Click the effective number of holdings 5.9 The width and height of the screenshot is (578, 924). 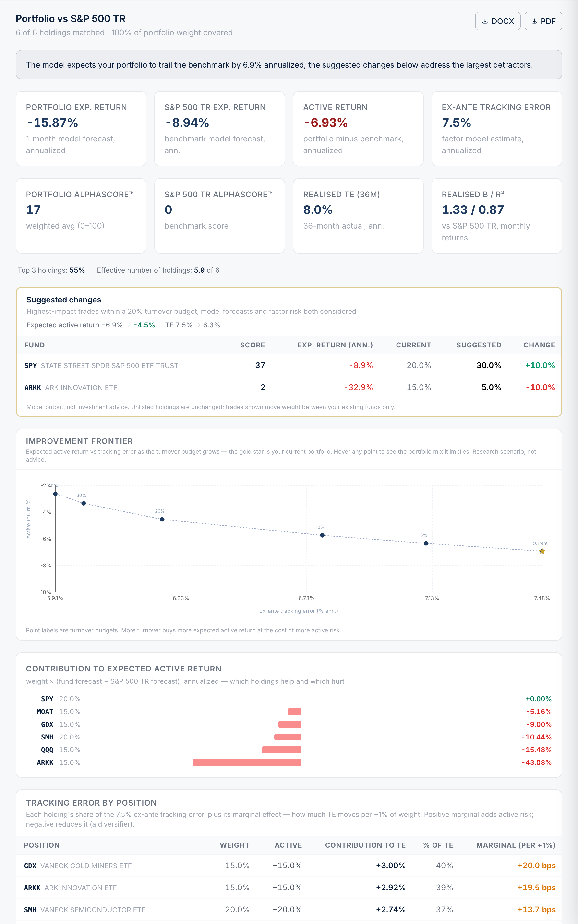click(x=199, y=270)
